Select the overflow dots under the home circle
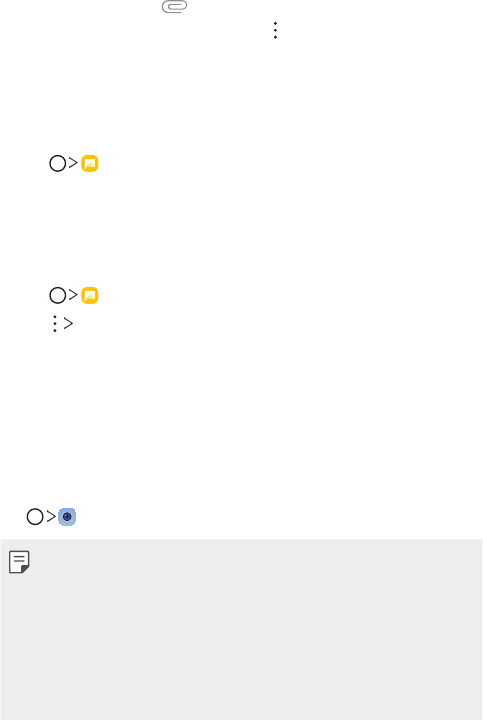 (55, 324)
